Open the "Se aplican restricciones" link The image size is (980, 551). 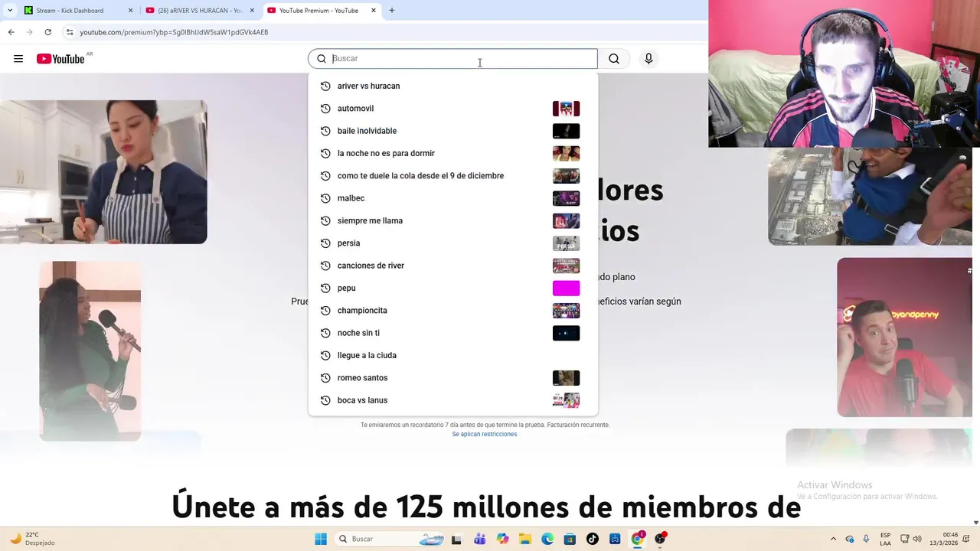(x=485, y=434)
